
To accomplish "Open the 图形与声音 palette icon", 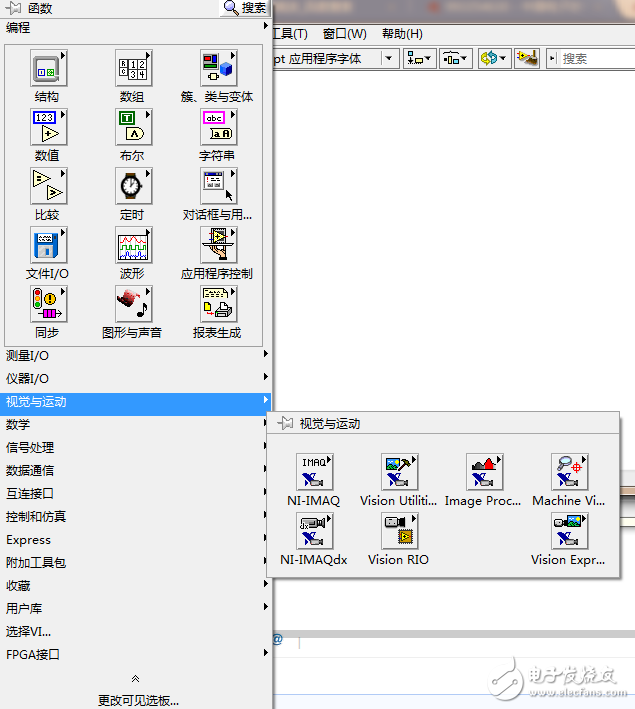I will tap(133, 304).
